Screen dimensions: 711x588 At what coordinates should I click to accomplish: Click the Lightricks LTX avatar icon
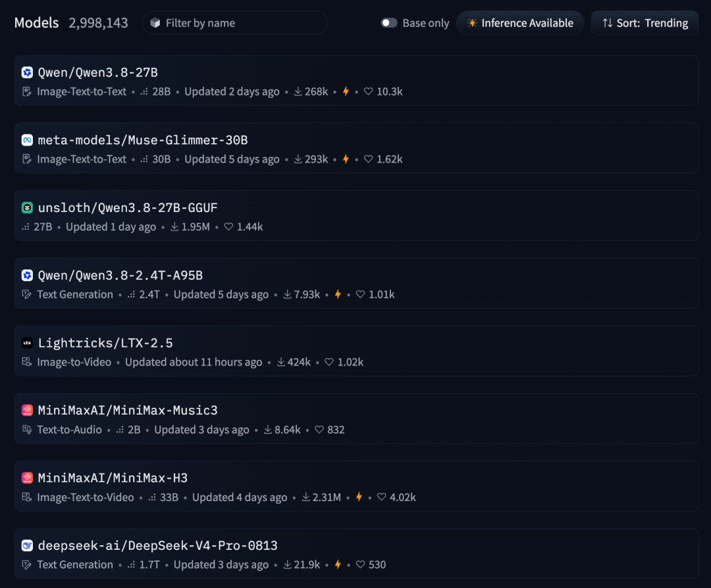pyautogui.click(x=27, y=343)
